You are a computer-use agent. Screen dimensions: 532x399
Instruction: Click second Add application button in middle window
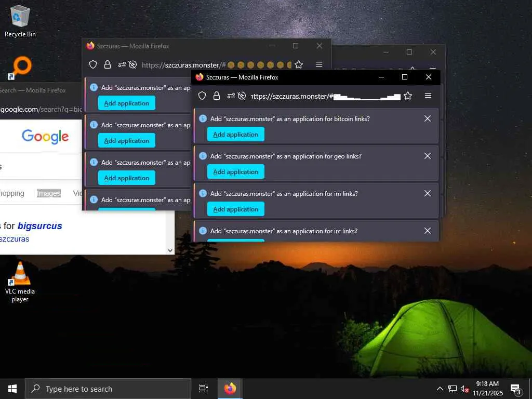click(127, 140)
